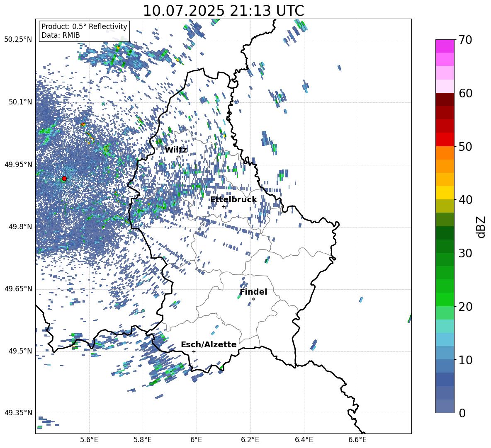Click the 6°E longitude label
491x448 pixels.
[x=196, y=440]
